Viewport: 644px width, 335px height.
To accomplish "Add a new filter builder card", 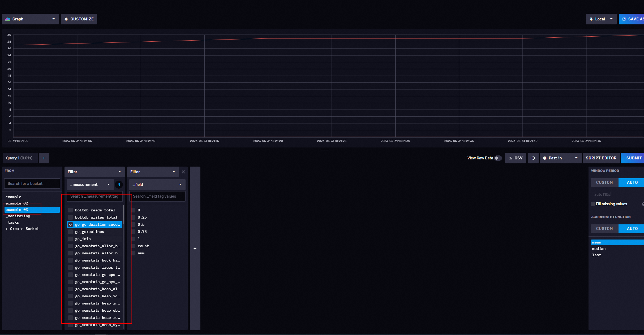I will click(195, 249).
